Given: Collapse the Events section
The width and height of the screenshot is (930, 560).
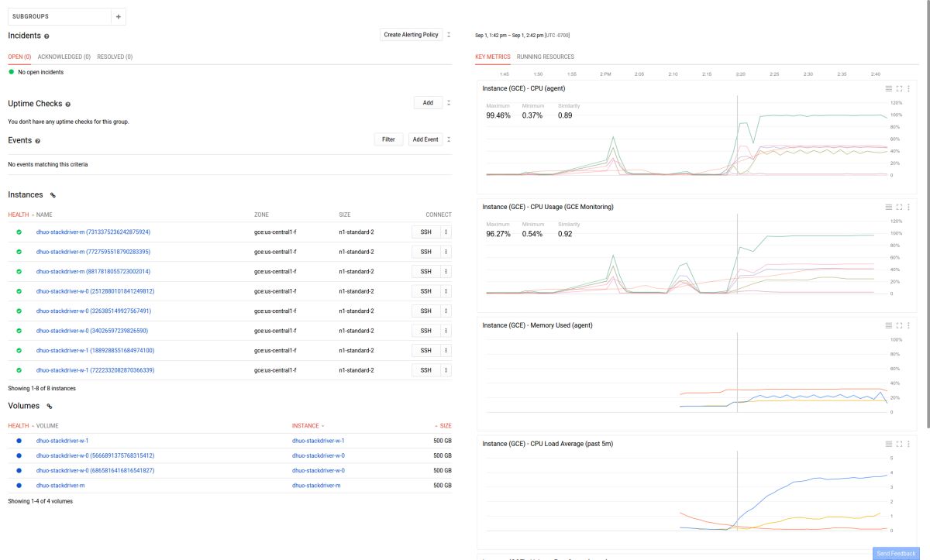Looking at the screenshot, I should (449, 139).
